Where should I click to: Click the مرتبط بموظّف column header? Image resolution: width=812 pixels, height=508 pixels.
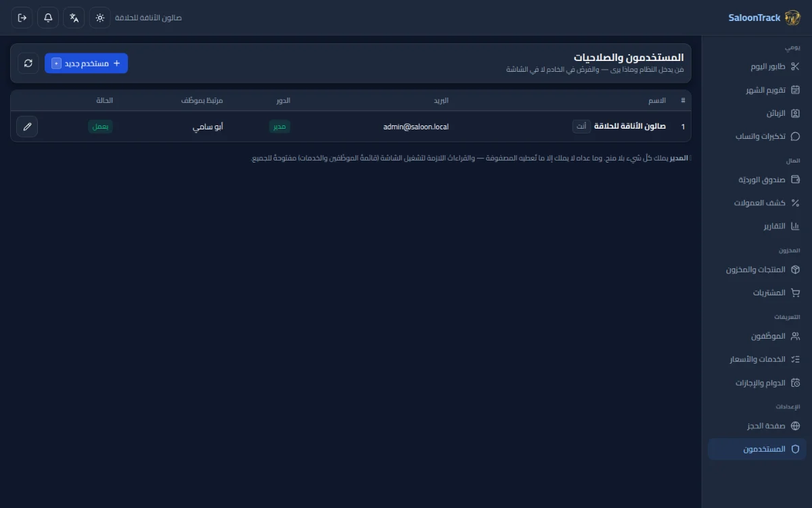[202, 100]
